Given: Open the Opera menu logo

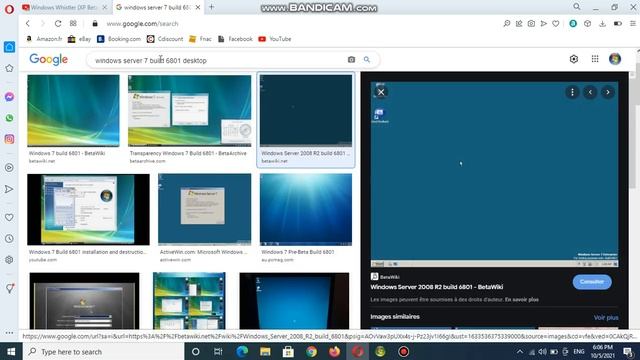Looking at the screenshot, I should pos(9,9).
